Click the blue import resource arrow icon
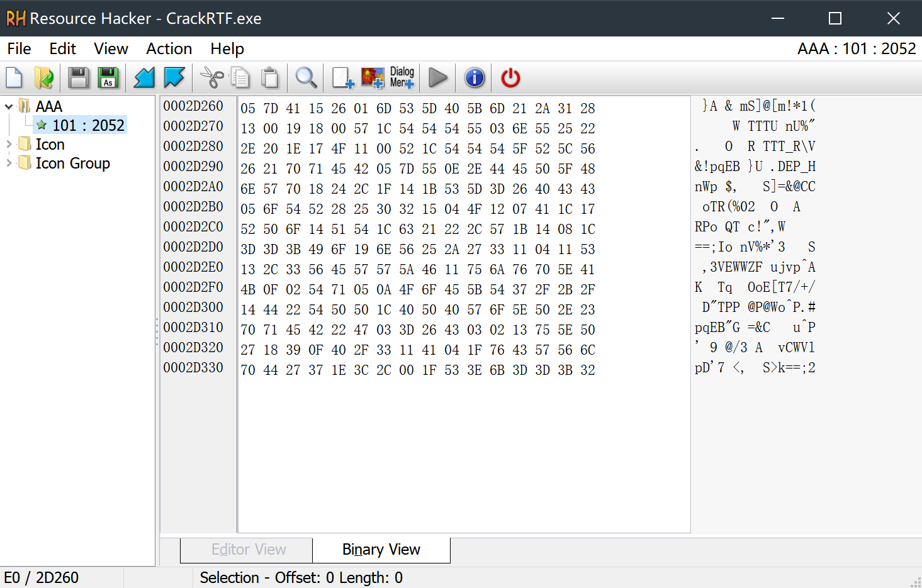Screen dimensions: 922x588 click(144, 78)
